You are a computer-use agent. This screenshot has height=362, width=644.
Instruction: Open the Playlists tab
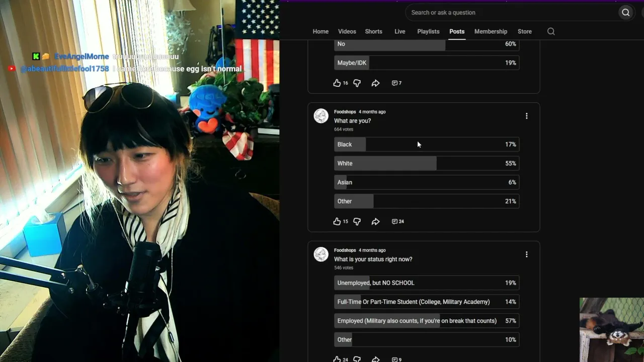point(428,31)
